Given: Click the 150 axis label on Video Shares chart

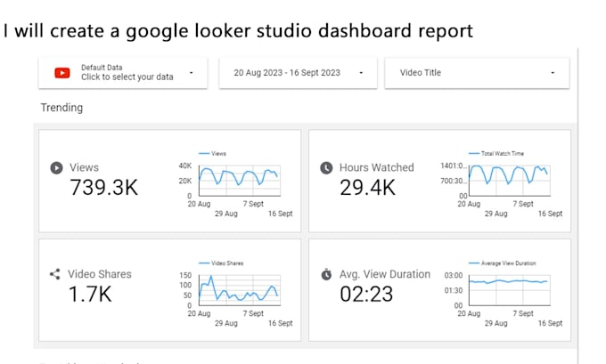Looking at the screenshot, I should 185,275.
